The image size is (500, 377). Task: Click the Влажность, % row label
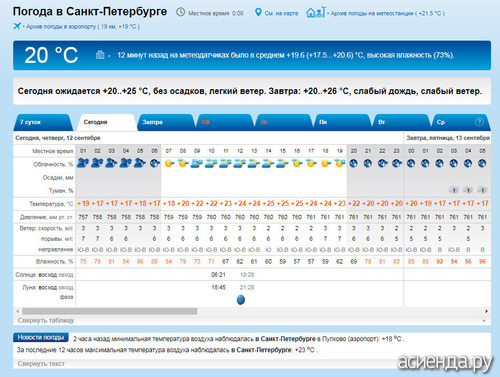tap(54, 262)
